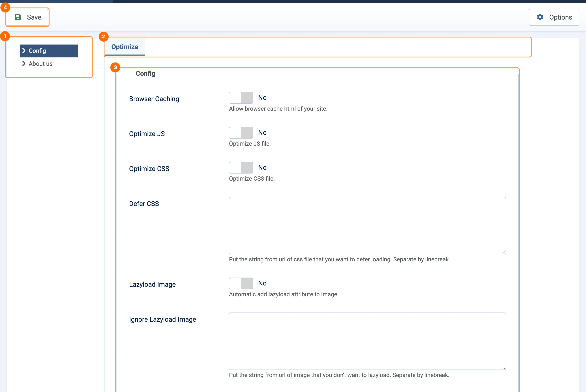
Task: Click the 'No' label next to Optimize CSS
Action: tap(262, 168)
